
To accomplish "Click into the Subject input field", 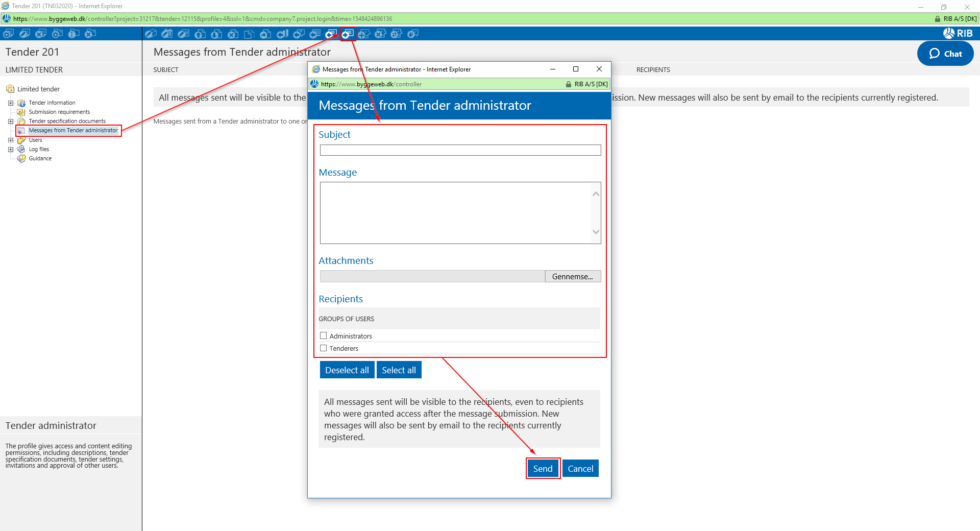I will click(x=460, y=150).
